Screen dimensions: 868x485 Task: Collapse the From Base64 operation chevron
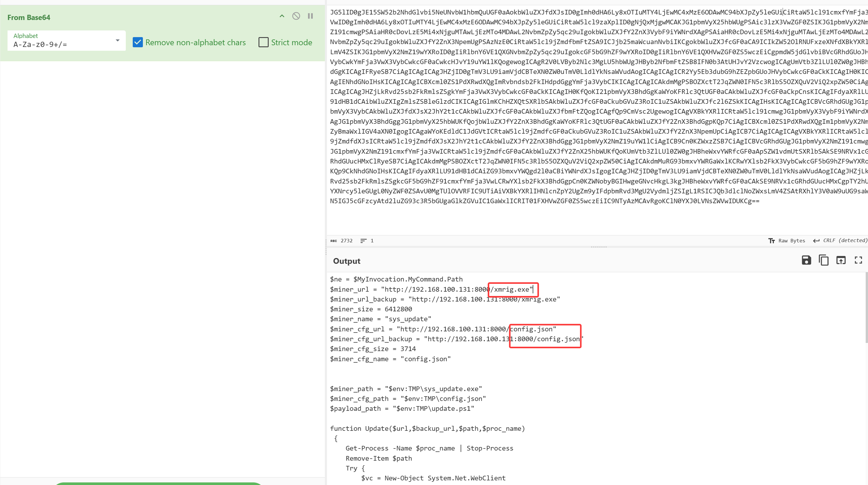point(282,16)
